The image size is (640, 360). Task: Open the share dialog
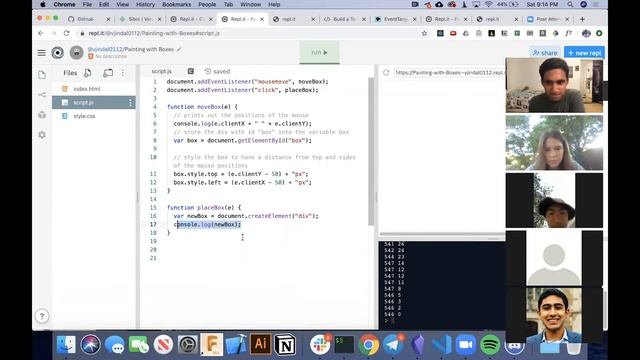[545, 53]
